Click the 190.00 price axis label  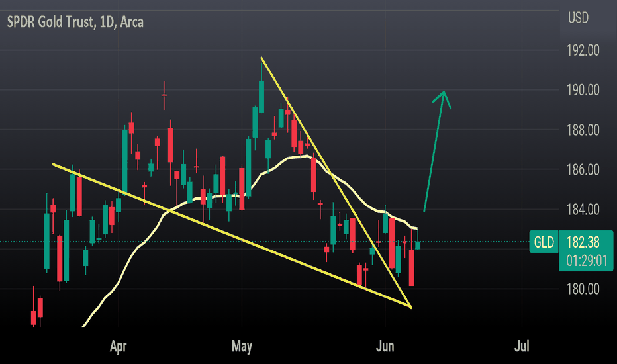583,90
